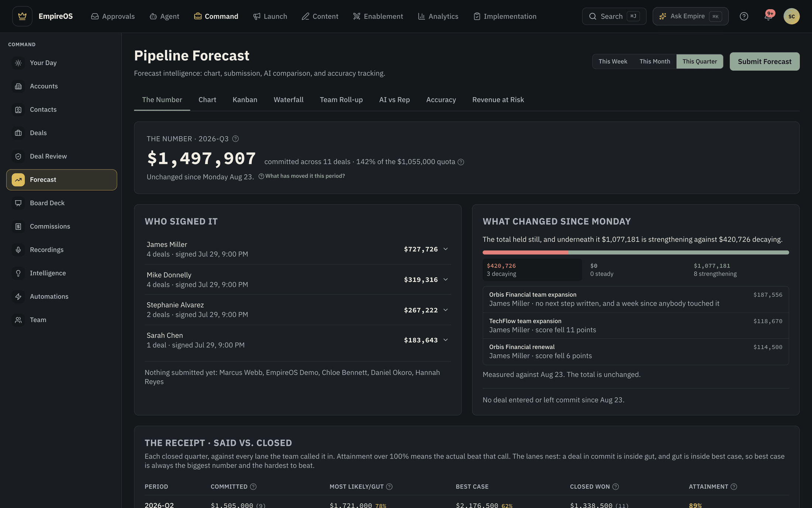The height and width of the screenshot is (508, 812).
Task: Click the $1,497,907 committed number
Action: tap(202, 158)
